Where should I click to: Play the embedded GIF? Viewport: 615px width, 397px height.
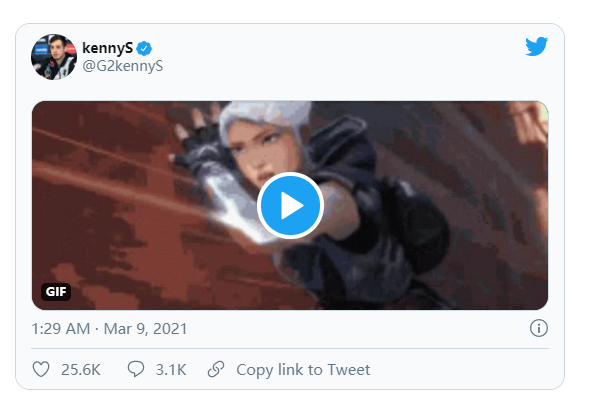290,205
